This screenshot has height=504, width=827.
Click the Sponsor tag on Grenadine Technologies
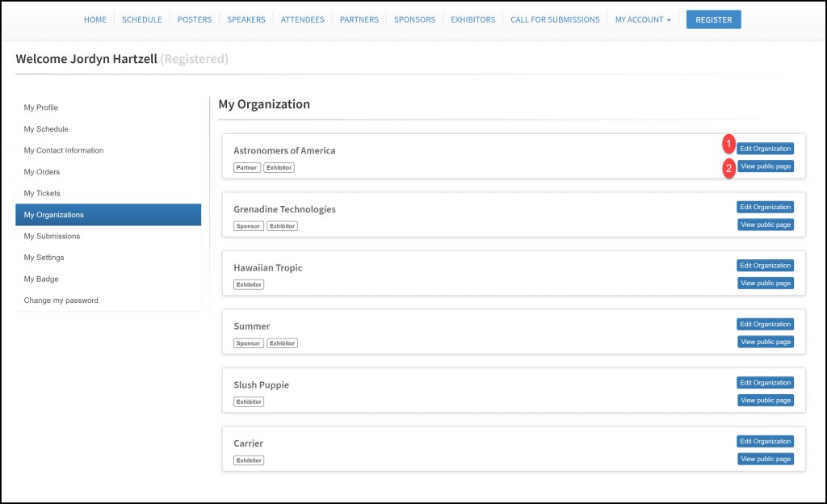pyautogui.click(x=249, y=226)
